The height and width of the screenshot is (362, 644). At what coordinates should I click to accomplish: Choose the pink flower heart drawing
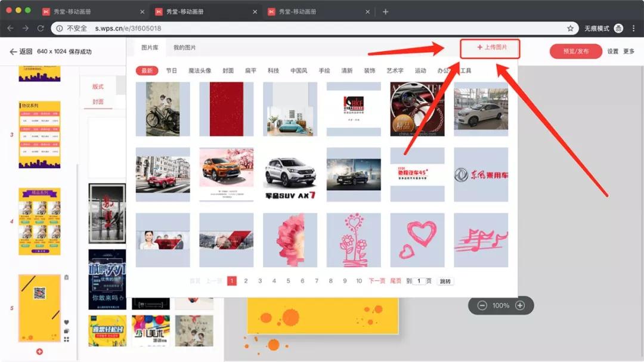pos(354,240)
